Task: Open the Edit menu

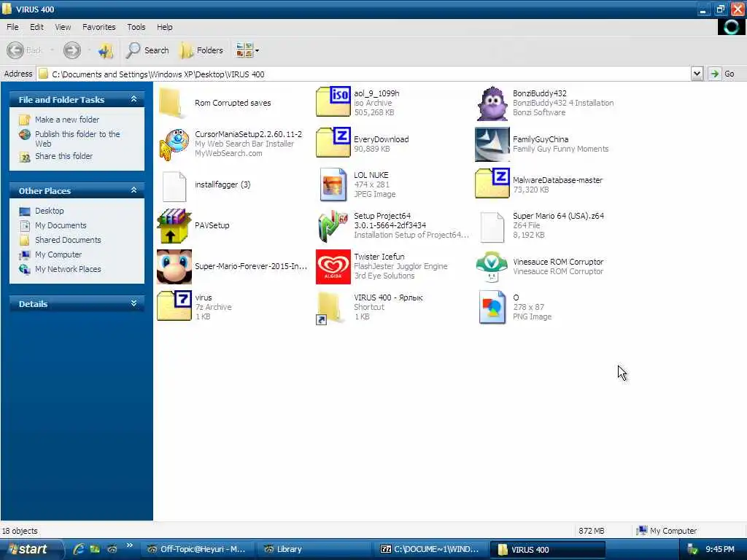Action: coord(36,27)
